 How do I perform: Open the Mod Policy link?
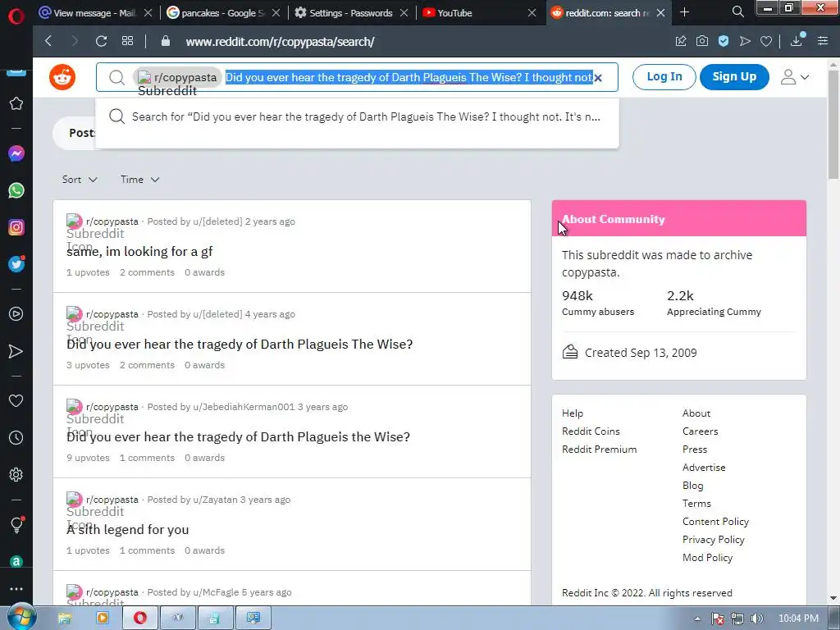707,558
